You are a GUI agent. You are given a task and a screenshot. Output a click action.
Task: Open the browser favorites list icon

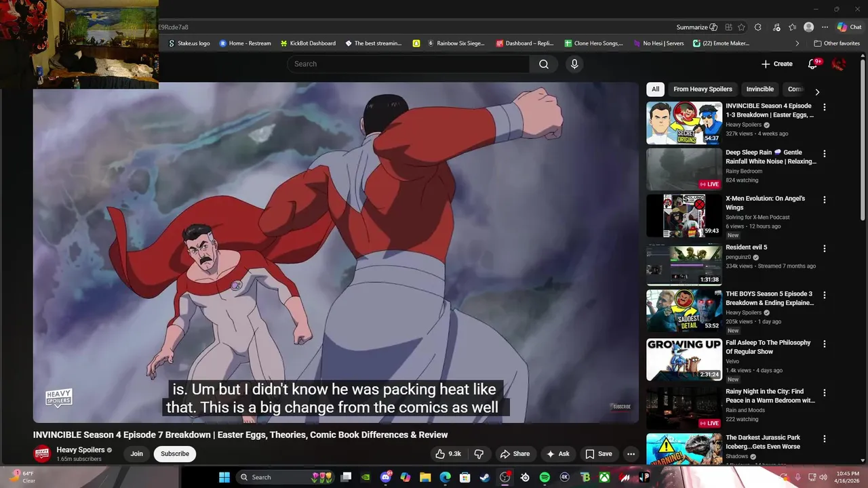[x=792, y=27]
